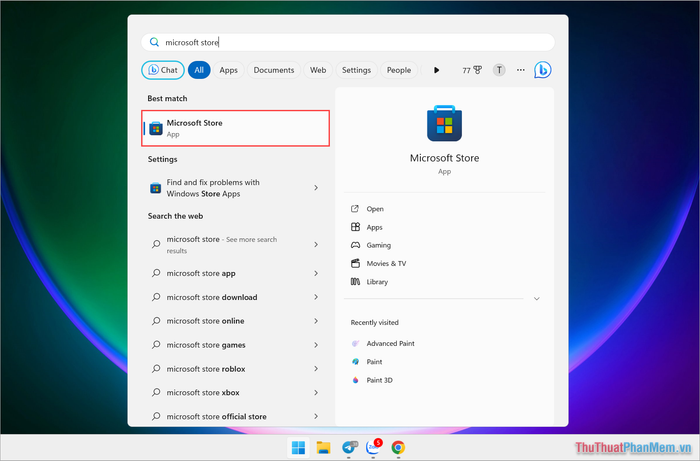Image resolution: width=700 pixels, height=461 pixels.
Task: Click 'microsoft store official store' suggestion
Action: pos(217,416)
